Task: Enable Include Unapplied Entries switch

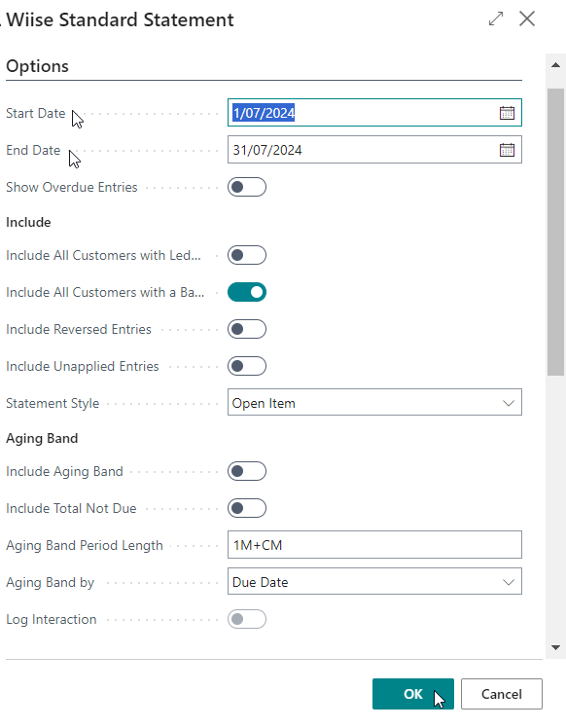Action: [247, 366]
